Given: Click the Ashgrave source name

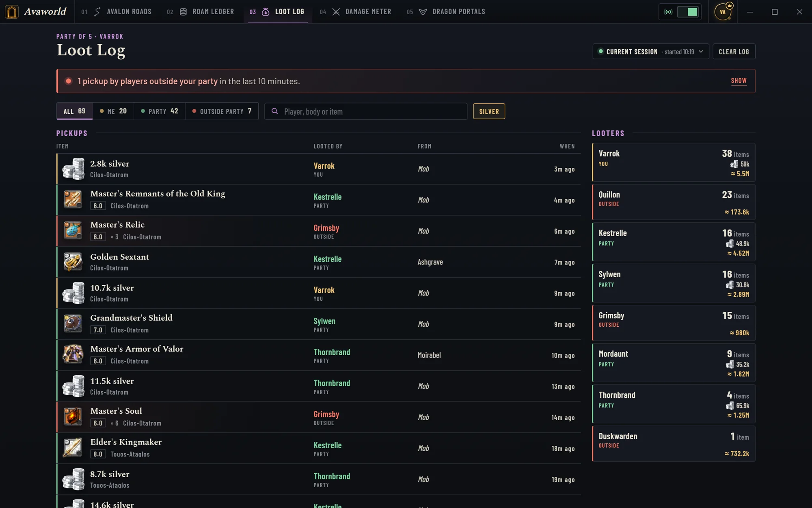Looking at the screenshot, I should [x=430, y=262].
